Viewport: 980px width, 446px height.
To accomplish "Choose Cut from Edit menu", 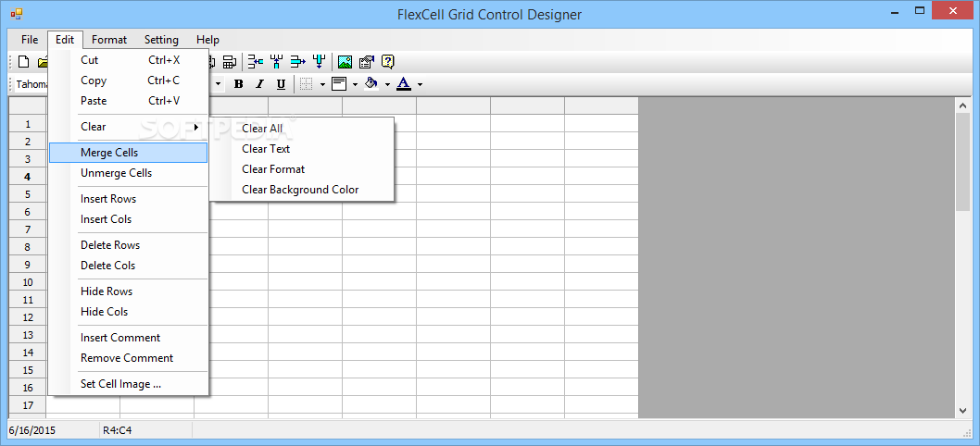I will point(128,60).
